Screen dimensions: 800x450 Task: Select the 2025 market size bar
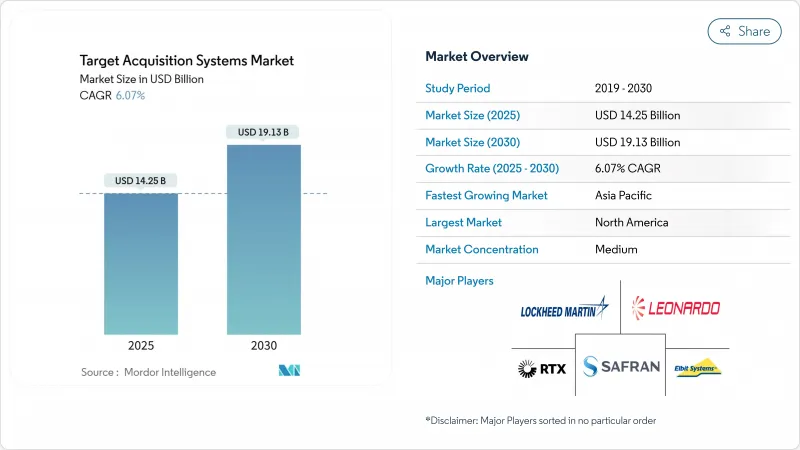pyautogui.click(x=141, y=263)
